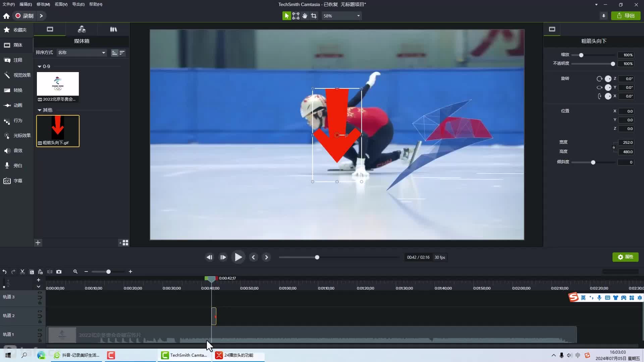Expand the record options chevron

(41, 16)
